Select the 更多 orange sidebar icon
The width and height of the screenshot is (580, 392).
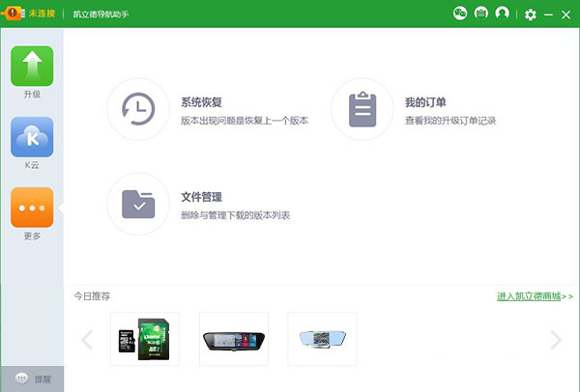[32, 208]
